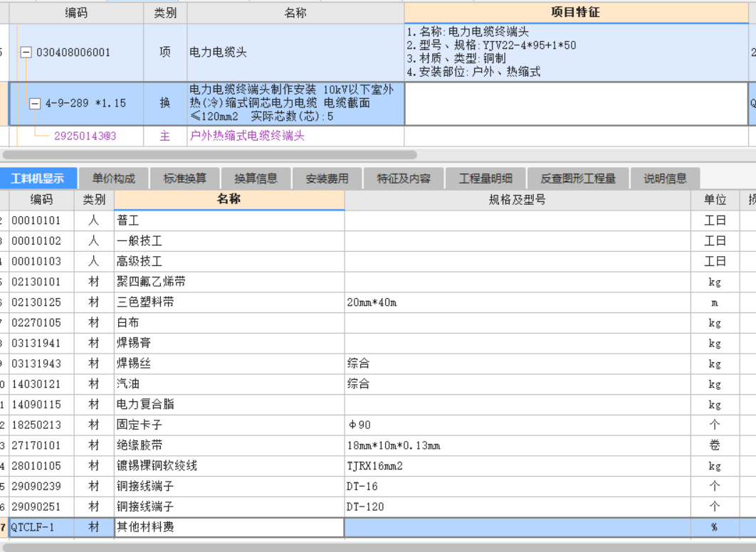This screenshot has width=756, height=552.
Task: Select the 固定卡子 material name
Action: 229,425
